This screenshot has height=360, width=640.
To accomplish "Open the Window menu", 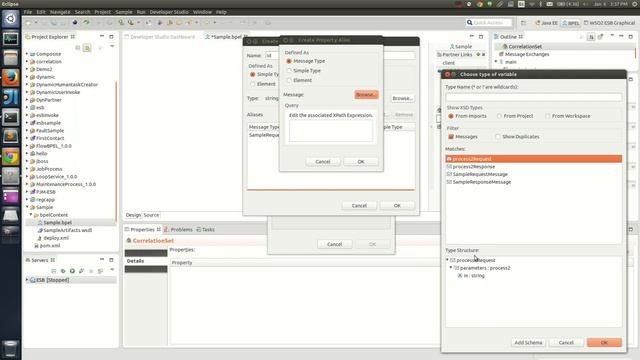I will (202, 12).
